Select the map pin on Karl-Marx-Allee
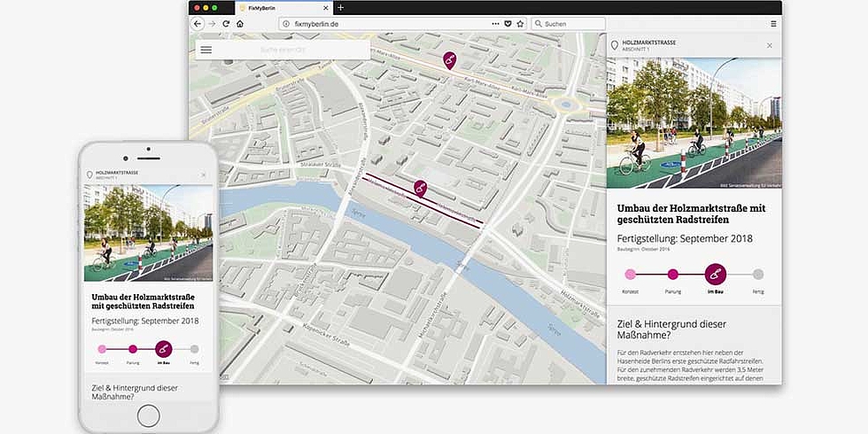This screenshot has height=434, width=868. click(450, 60)
